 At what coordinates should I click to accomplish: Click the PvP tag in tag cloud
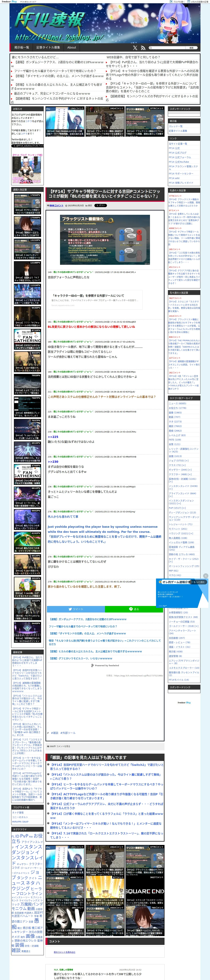(24, 835)
